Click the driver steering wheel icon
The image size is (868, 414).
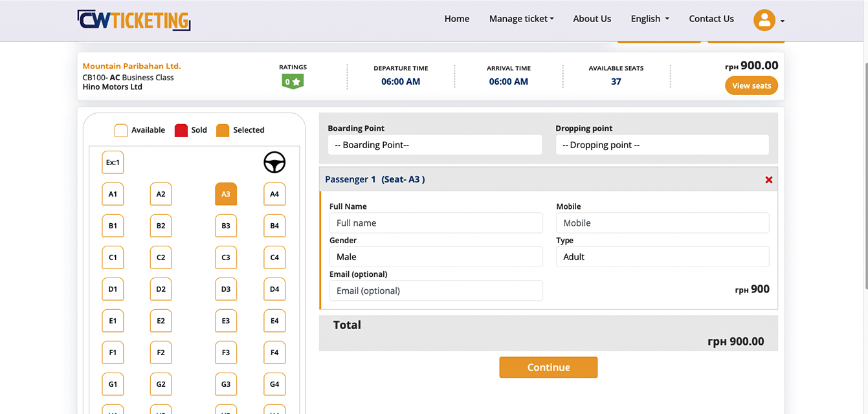(274, 162)
